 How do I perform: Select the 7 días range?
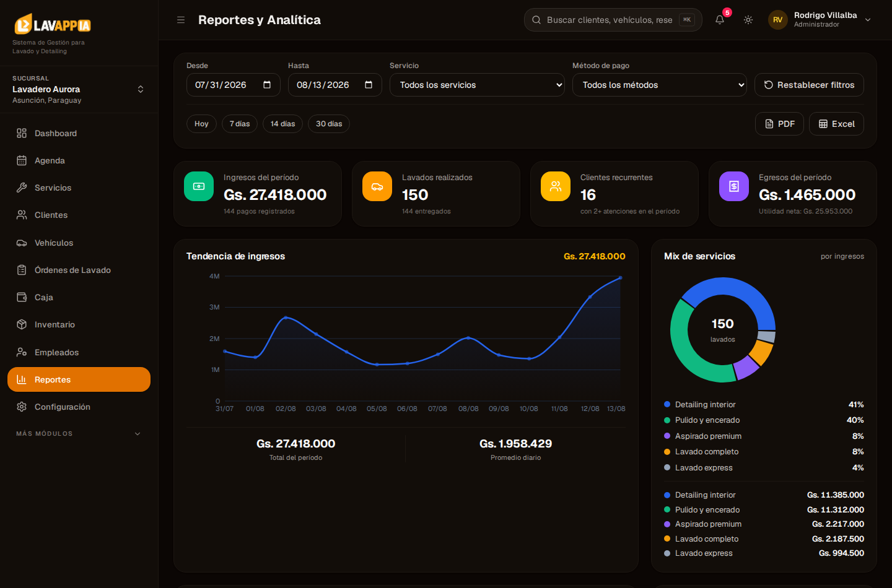click(240, 124)
